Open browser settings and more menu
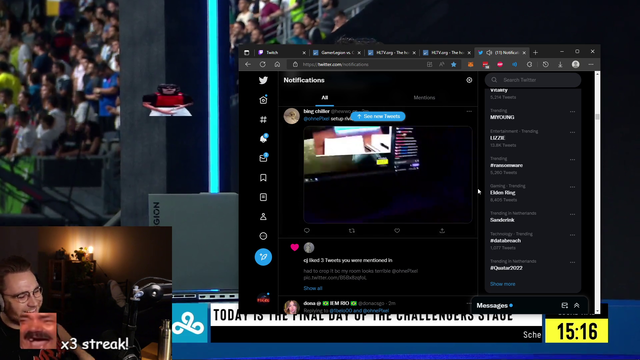Image resolution: width=640 pixels, height=360 pixels. tap(591, 64)
